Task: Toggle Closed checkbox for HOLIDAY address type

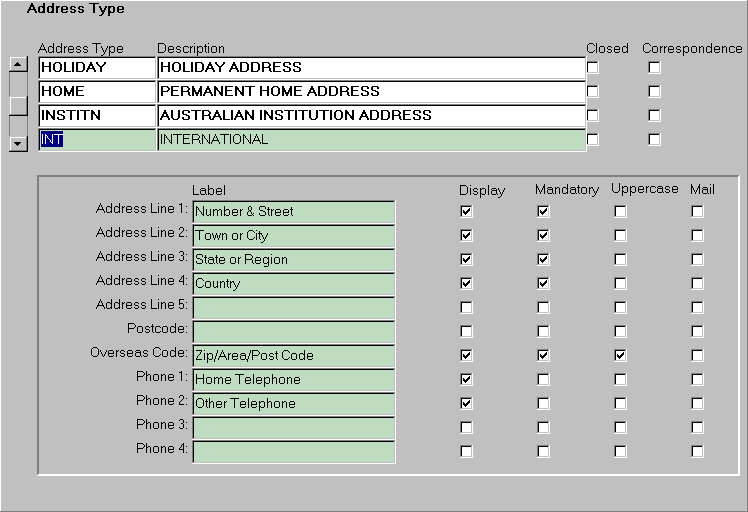Action: tap(593, 68)
